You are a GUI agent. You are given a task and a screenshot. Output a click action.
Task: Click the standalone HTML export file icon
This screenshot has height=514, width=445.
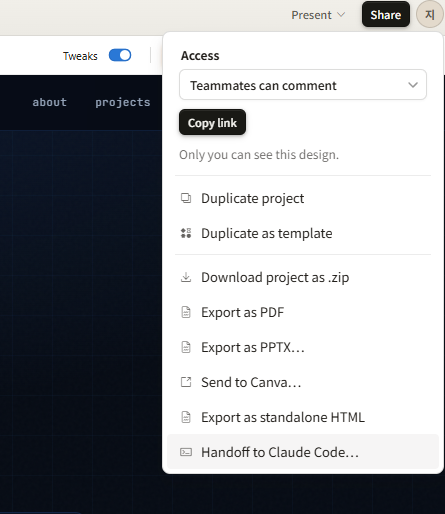[x=186, y=417]
